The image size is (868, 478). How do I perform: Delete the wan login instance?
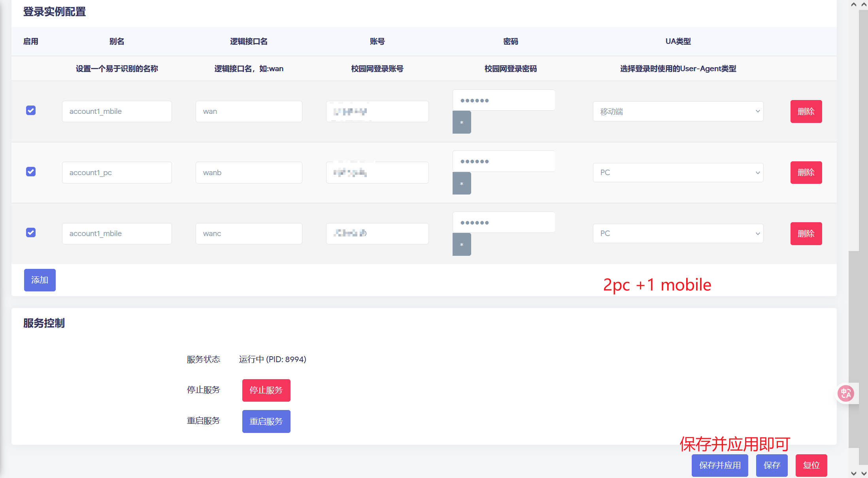[806, 111]
